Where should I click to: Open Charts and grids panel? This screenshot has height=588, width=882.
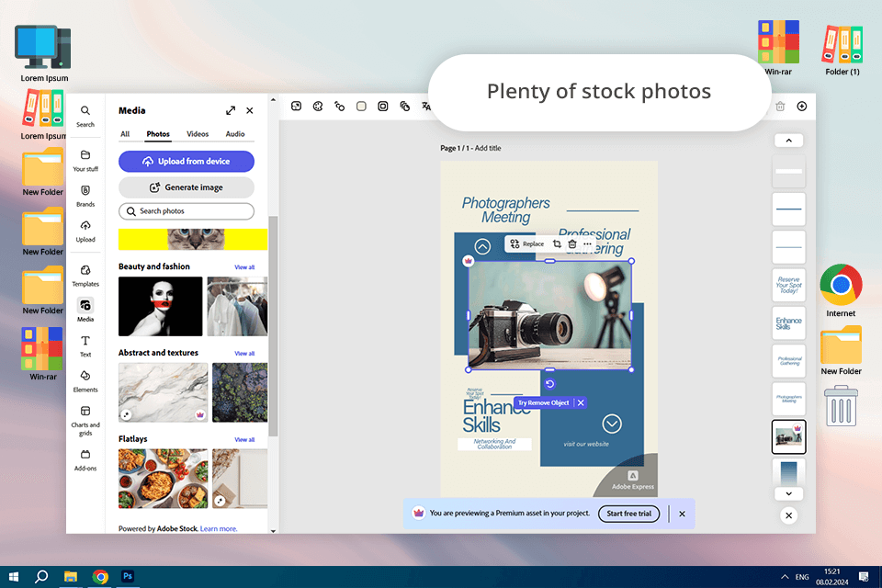[x=85, y=420]
